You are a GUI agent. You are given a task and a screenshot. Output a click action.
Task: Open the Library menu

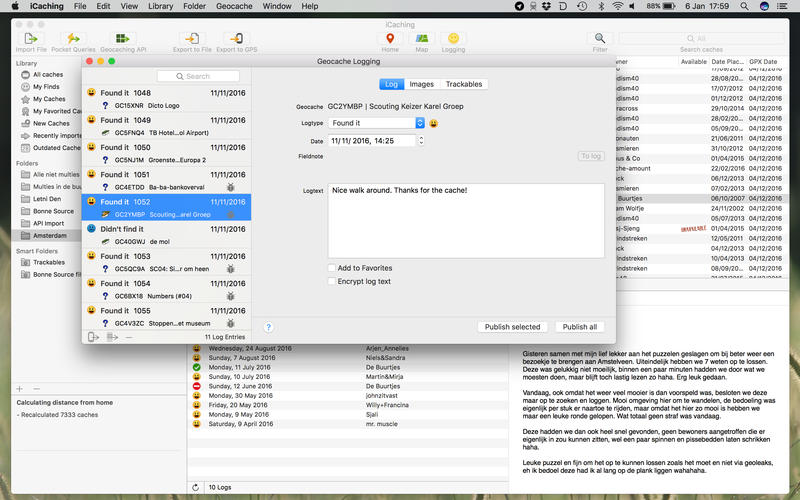click(160, 6)
